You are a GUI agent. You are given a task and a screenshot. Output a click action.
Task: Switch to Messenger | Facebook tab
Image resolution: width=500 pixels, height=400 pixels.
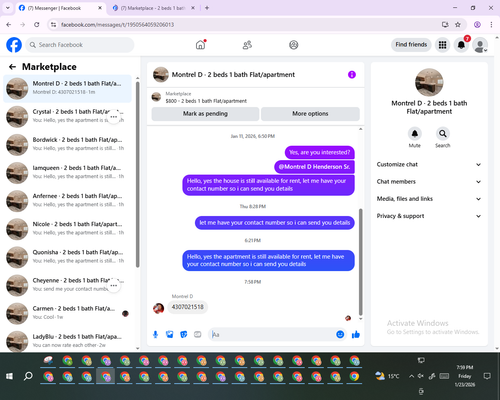(x=61, y=8)
